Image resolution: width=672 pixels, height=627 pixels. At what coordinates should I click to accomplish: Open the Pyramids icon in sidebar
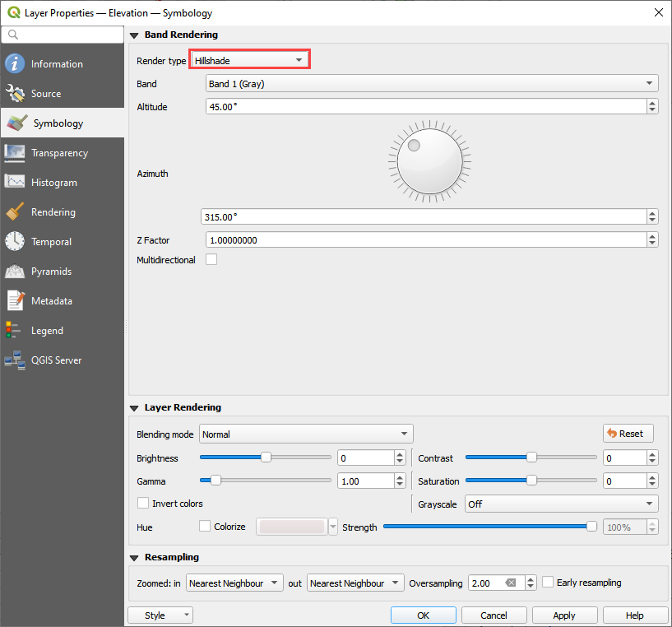15,272
